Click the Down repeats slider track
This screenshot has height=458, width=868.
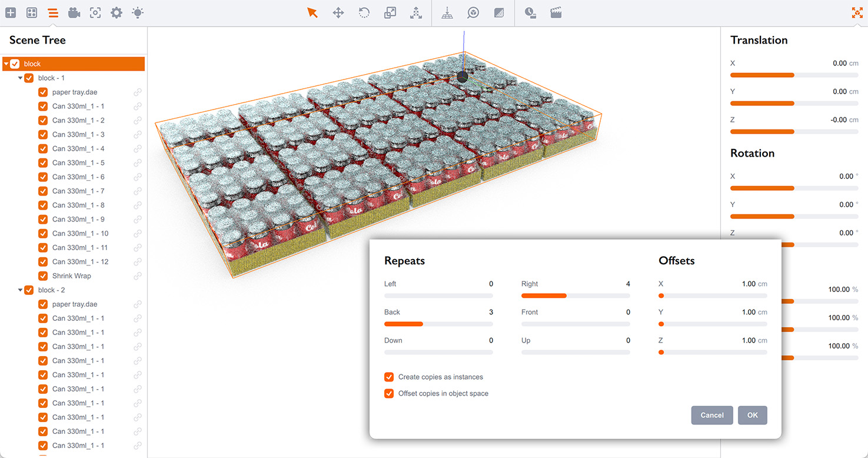click(438, 352)
